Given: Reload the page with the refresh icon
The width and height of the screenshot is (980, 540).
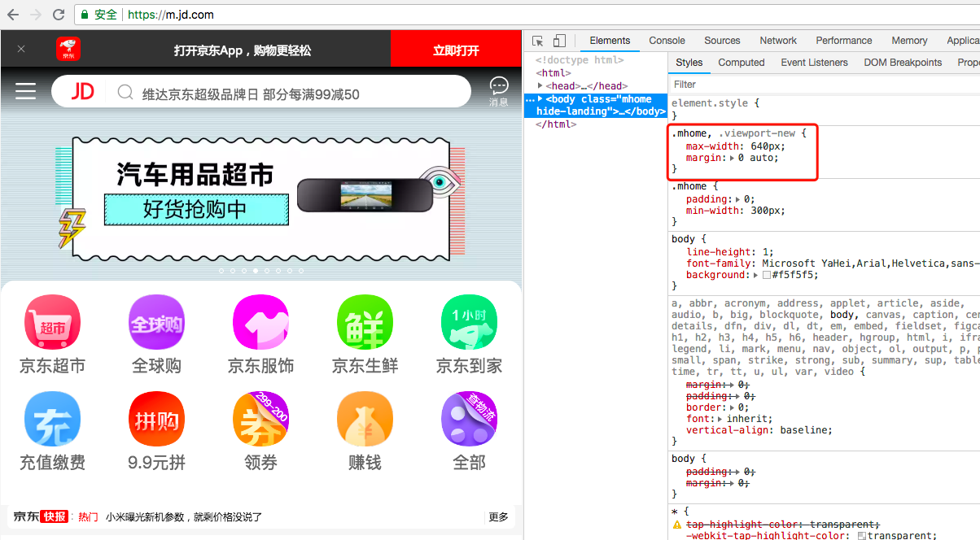Looking at the screenshot, I should tap(59, 15).
